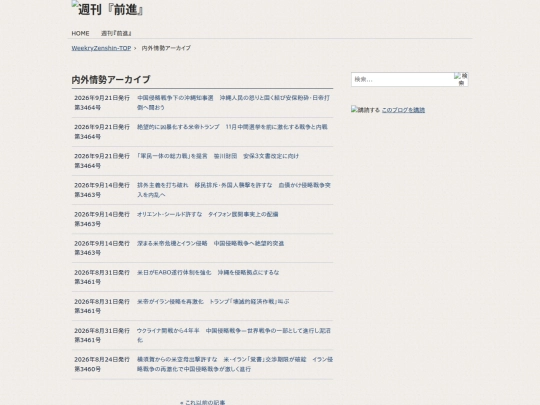Open the HOME menu item
540x405 pixels.
80,33
